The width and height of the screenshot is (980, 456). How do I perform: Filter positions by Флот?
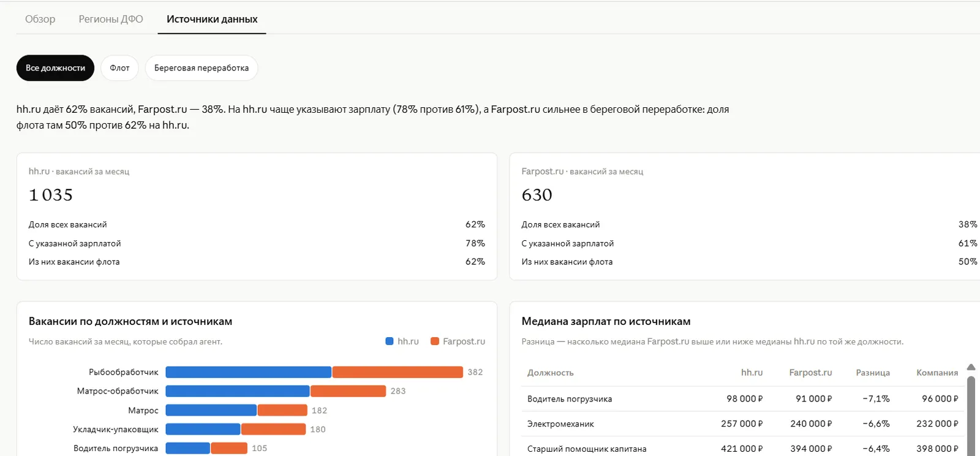(x=119, y=68)
